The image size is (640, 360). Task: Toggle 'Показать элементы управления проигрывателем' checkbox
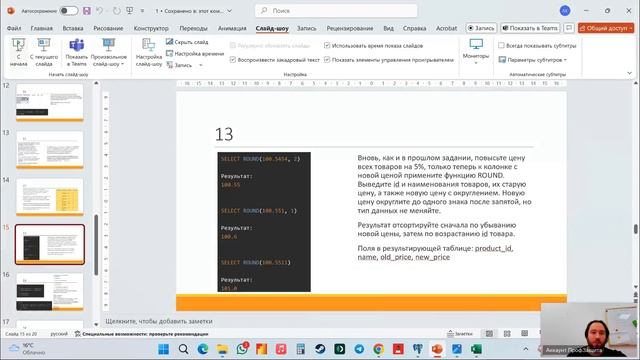(327, 60)
